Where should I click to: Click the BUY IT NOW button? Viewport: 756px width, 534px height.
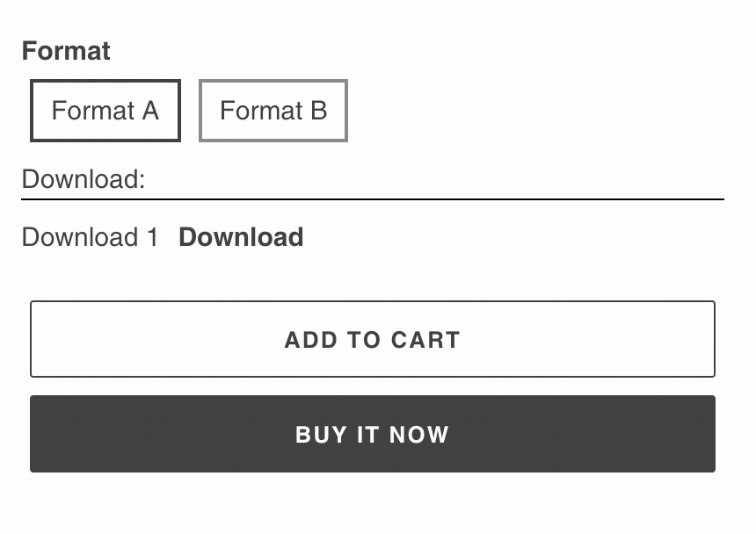(373, 434)
